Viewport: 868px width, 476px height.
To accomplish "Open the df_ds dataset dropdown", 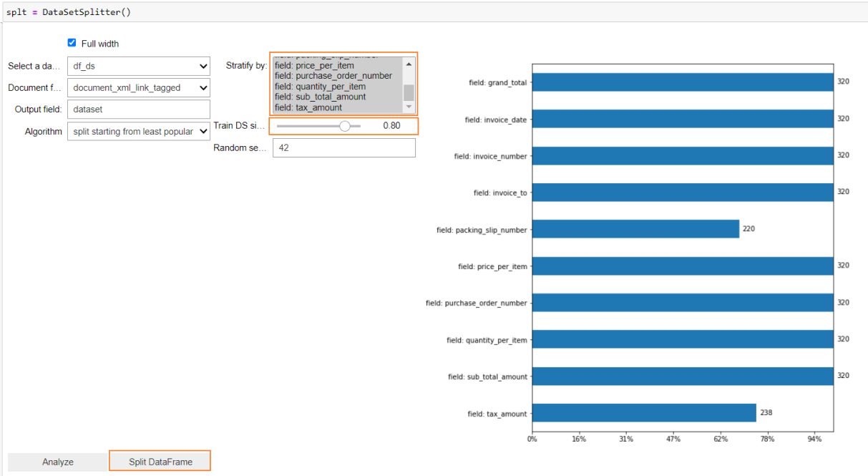I will (139, 66).
